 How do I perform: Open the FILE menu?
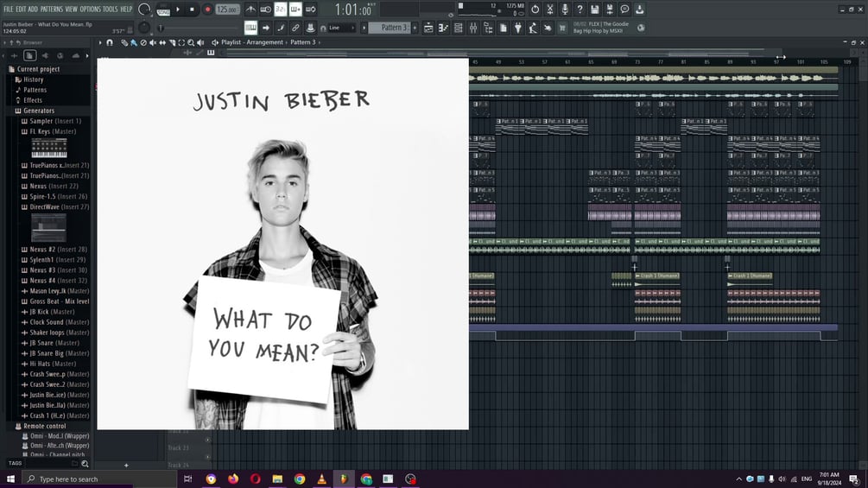tap(9, 10)
